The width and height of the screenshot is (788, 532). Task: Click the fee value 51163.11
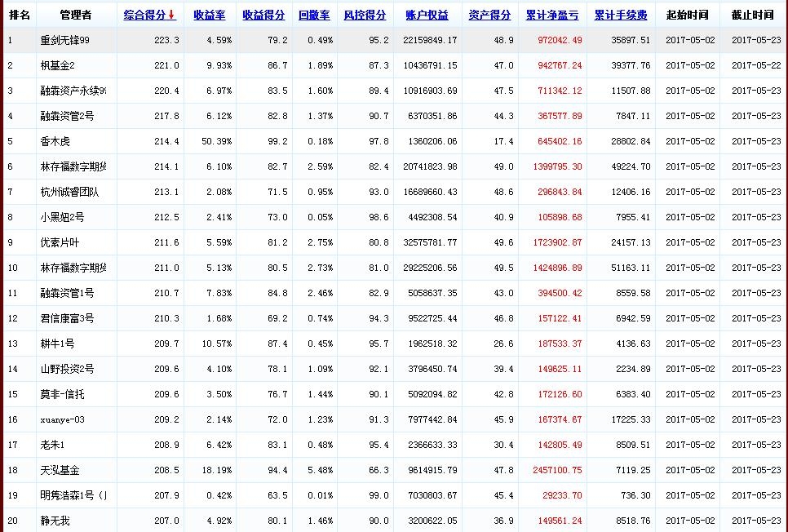pos(631,268)
